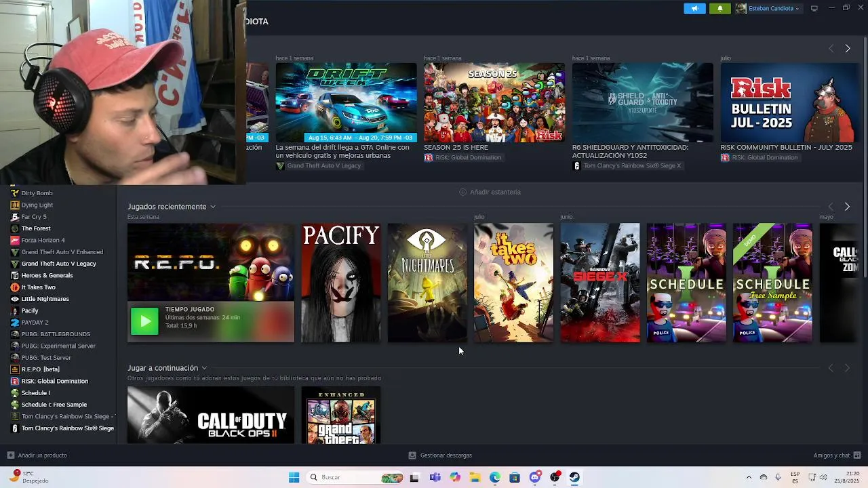This screenshot has height=488, width=868.
Task: Open 'Gestionar descargas' download manager
Action: (x=440, y=455)
